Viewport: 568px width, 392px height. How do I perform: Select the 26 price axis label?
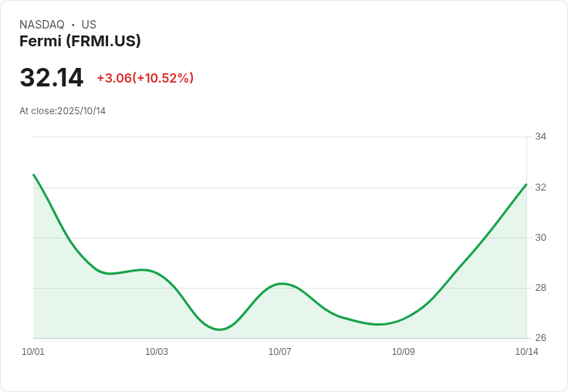(x=540, y=338)
